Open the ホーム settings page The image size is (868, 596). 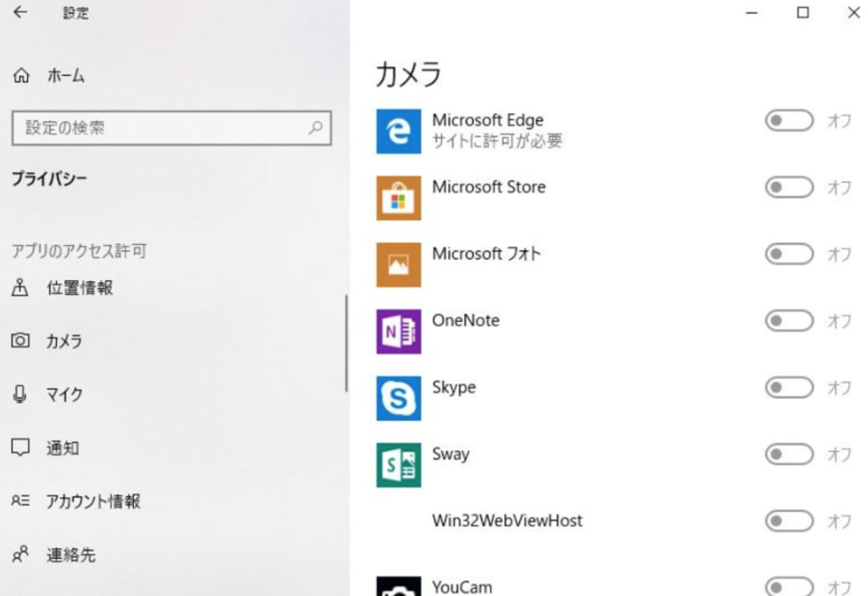65,75
